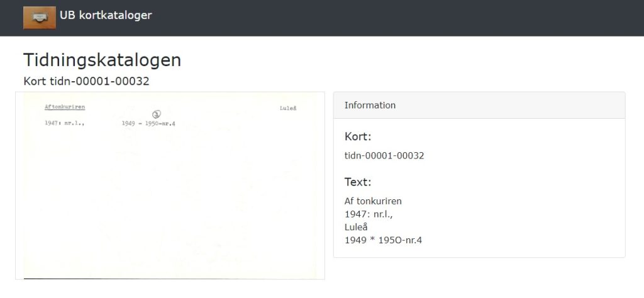Click the Aftonkuriren title on the card
Image resolution: width=644 pixels, height=298 pixels.
coord(65,107)
